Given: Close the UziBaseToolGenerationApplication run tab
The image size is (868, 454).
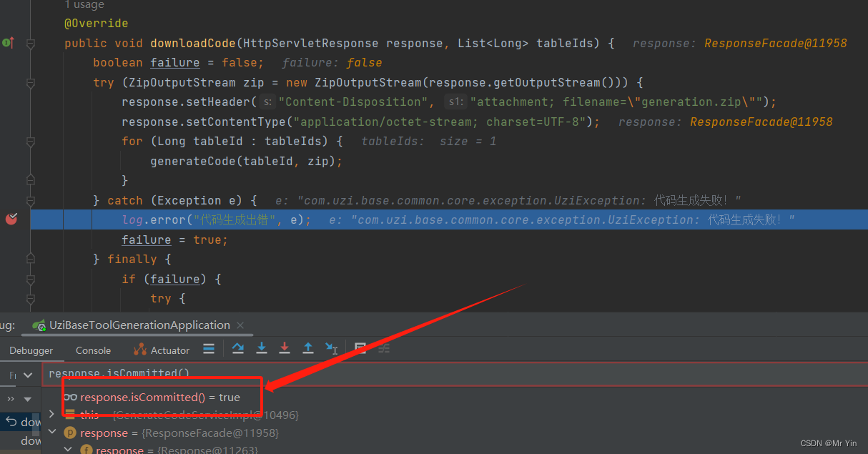Looking at the screenshot, I should tap(240, 325).
